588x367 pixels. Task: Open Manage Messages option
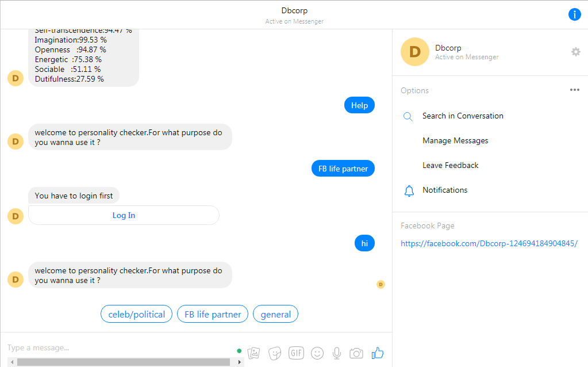(x=455, y=141)
